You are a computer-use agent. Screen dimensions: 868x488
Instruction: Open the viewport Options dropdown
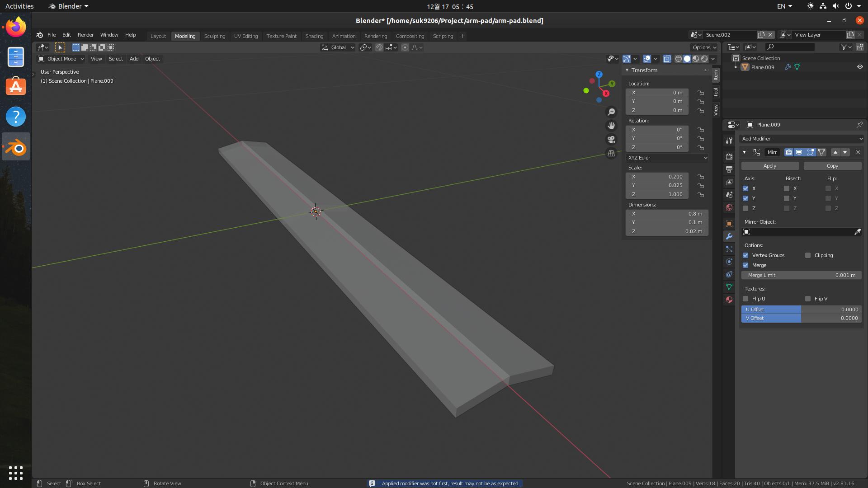pyautogui.click(x=704, y=47)
